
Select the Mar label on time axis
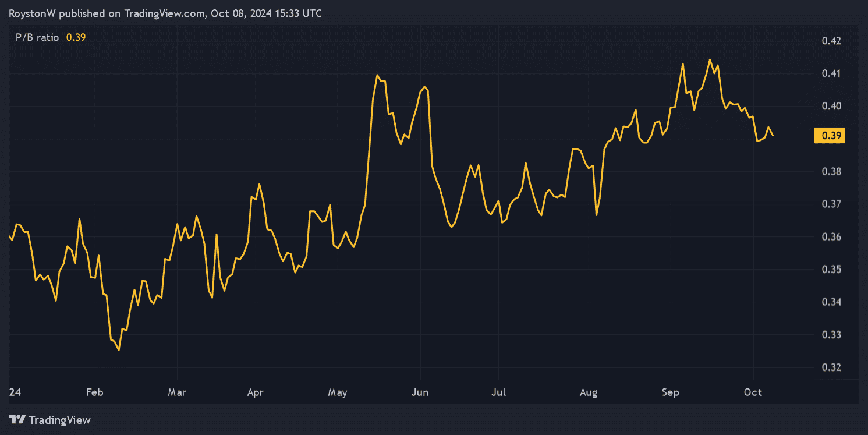point(177,392)
